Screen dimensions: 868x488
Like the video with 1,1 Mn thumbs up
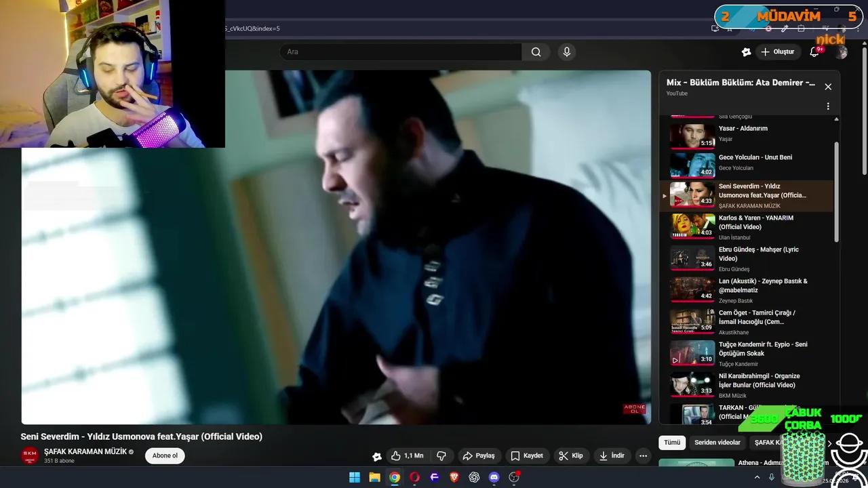click(x=408, y=456)
